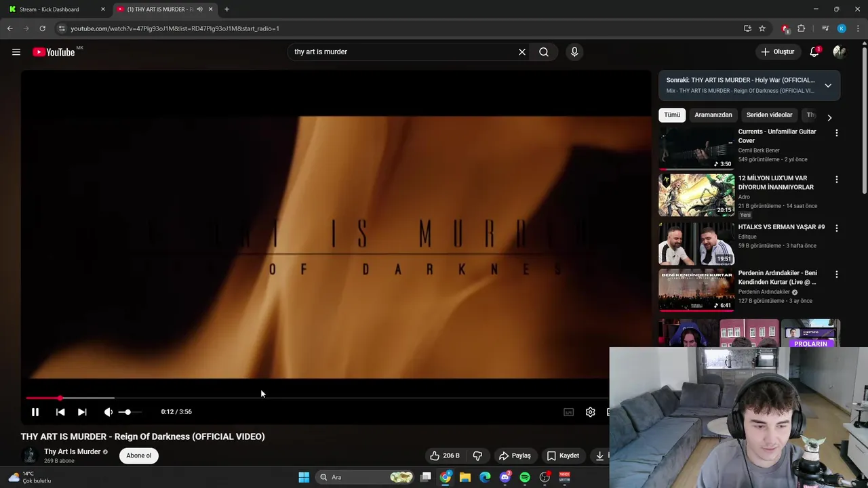Open the Chrome three-dot menu

(858, 28)
